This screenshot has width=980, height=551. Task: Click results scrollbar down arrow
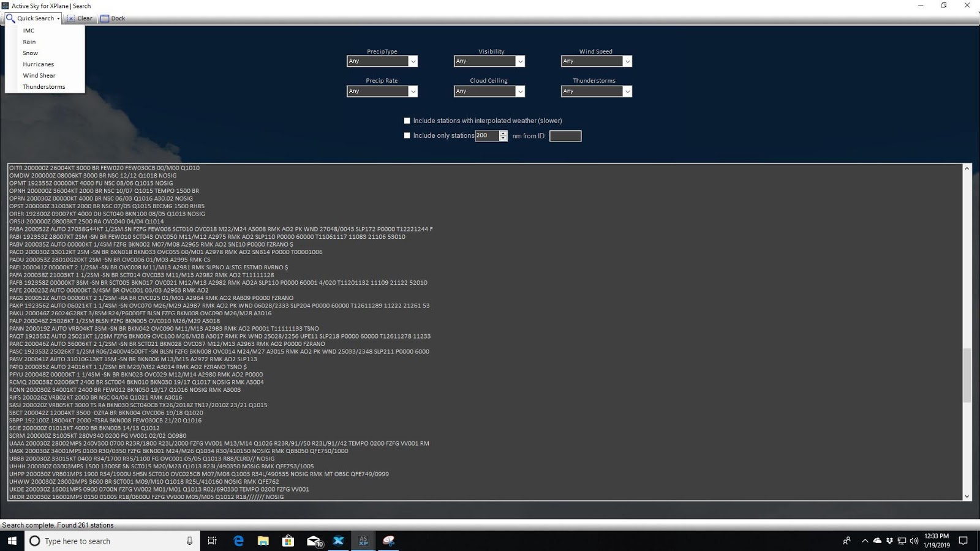point(967,497)
